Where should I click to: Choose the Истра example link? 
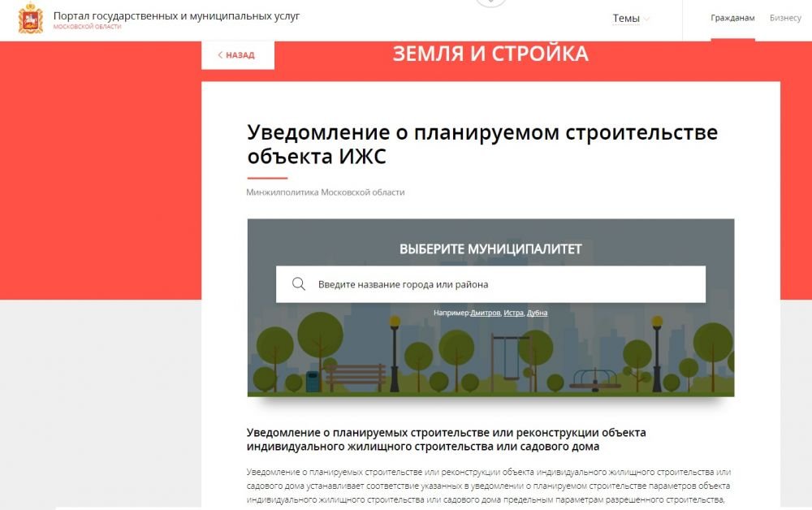[513, 313]
